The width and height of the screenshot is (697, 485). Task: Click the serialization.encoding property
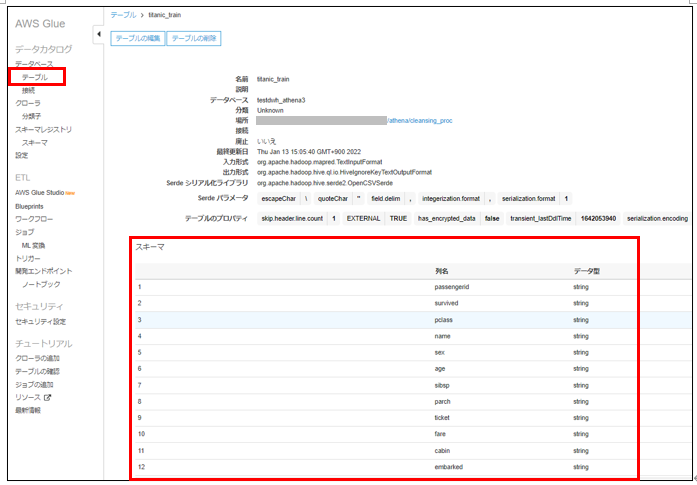pos(657,219)
